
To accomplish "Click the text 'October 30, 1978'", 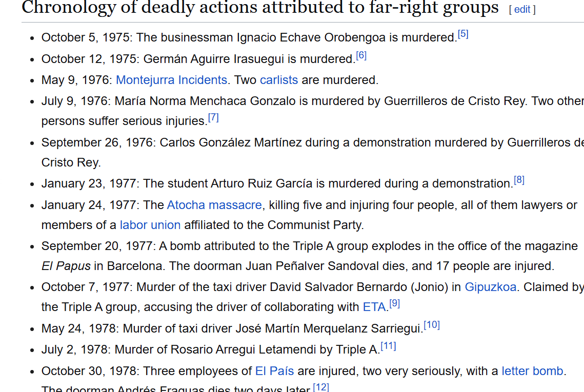I will tap(89, 371).
